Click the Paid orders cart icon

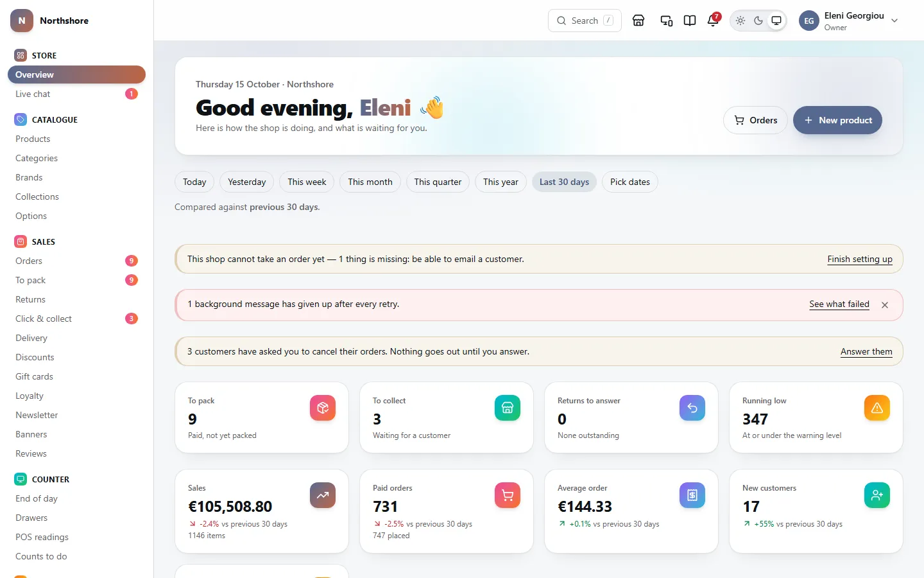(508, 495)
